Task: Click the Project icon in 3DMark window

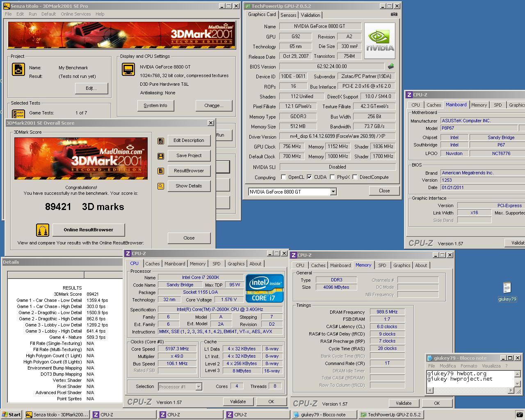Action: [x=18, y=69]
